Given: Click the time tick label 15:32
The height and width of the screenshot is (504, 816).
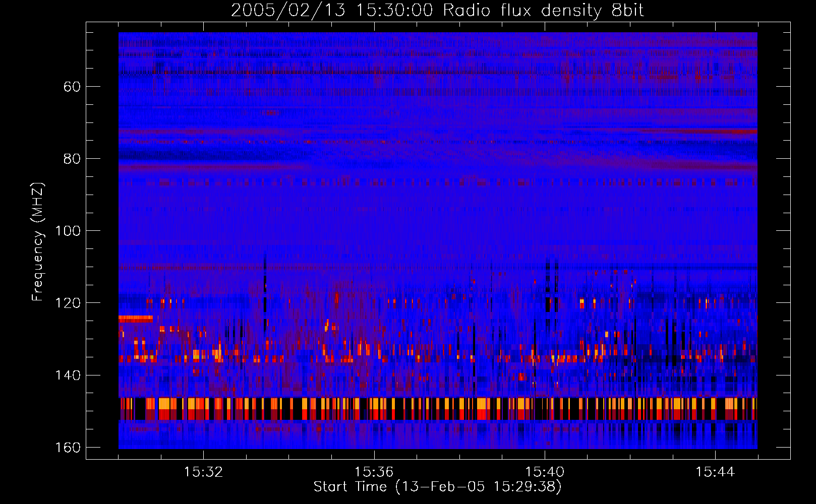Looking at the screenshot, I should click(203, 472).
